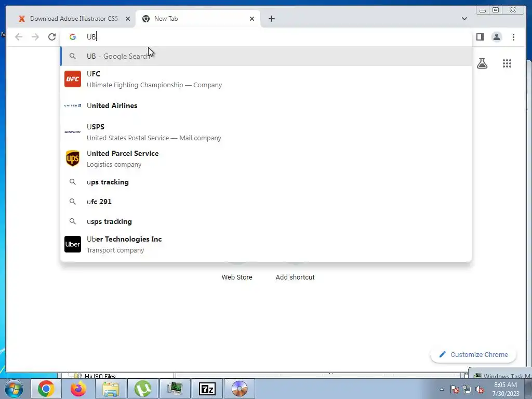Launch Firefox from the taskbar
This screenshot has width=532, height=399.
[x=78, y=389]
